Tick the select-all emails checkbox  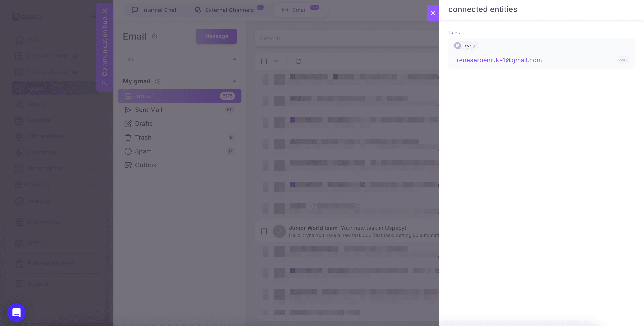(264, 62)
